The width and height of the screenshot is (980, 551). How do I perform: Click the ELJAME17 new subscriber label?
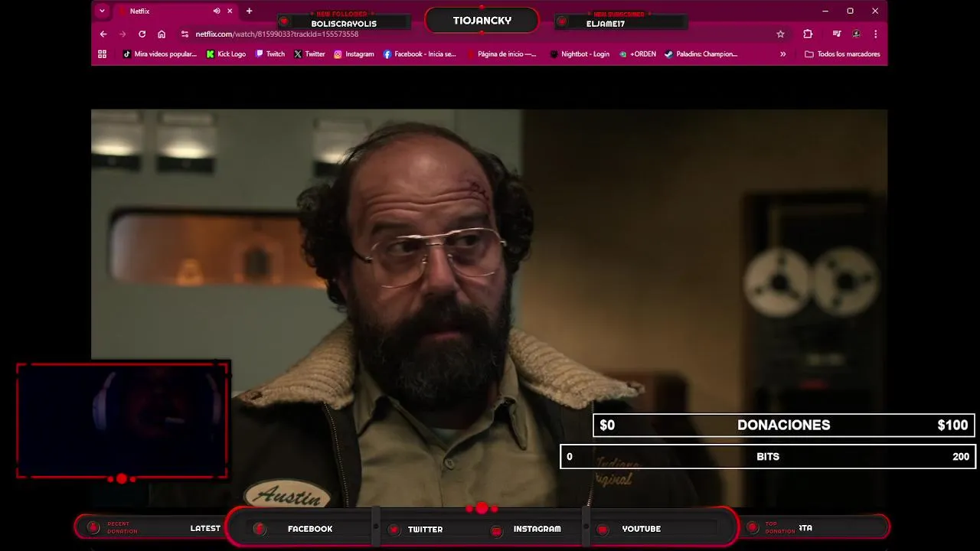click(606, 24)
